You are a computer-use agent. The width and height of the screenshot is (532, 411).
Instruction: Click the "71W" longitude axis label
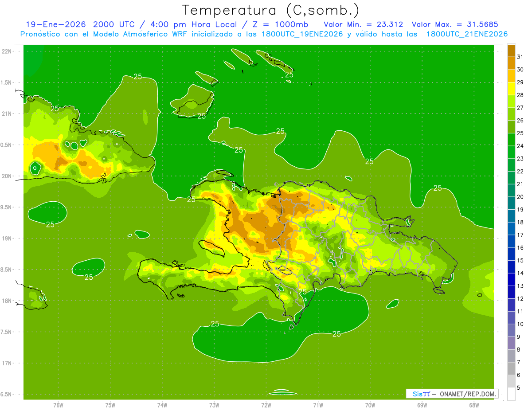coord(318,406)
